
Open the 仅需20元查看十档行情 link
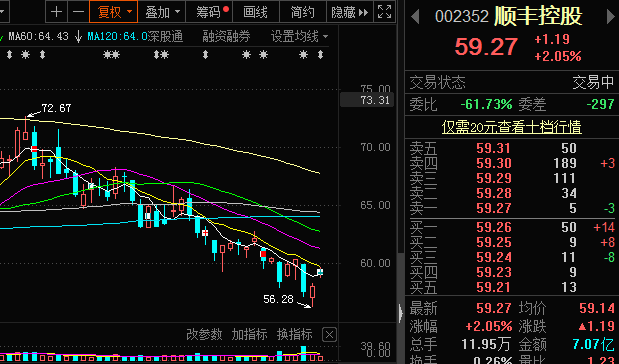512,127
